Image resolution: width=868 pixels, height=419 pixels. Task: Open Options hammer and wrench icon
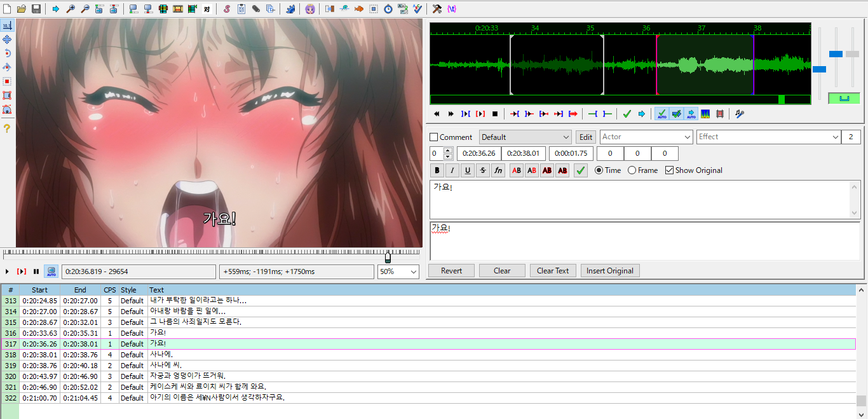[437, 9]
